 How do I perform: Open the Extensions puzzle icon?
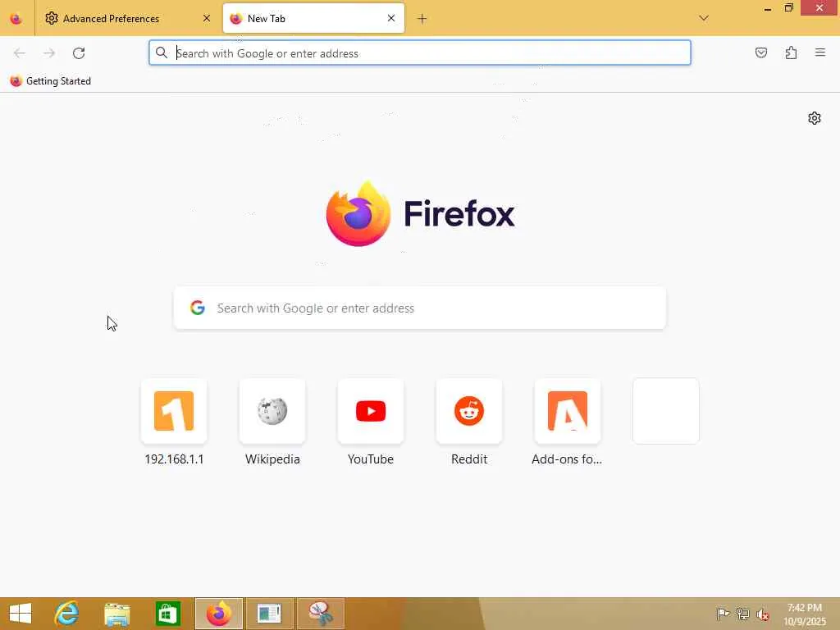pos(791,52)
